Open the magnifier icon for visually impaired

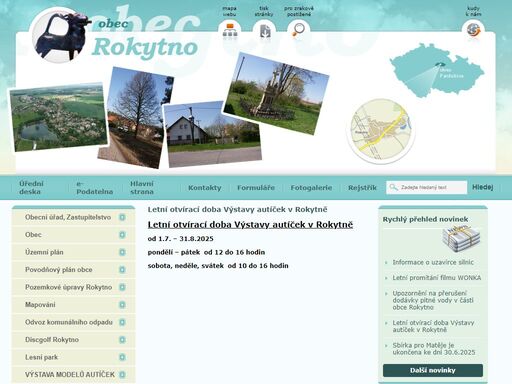click(298, 30)
